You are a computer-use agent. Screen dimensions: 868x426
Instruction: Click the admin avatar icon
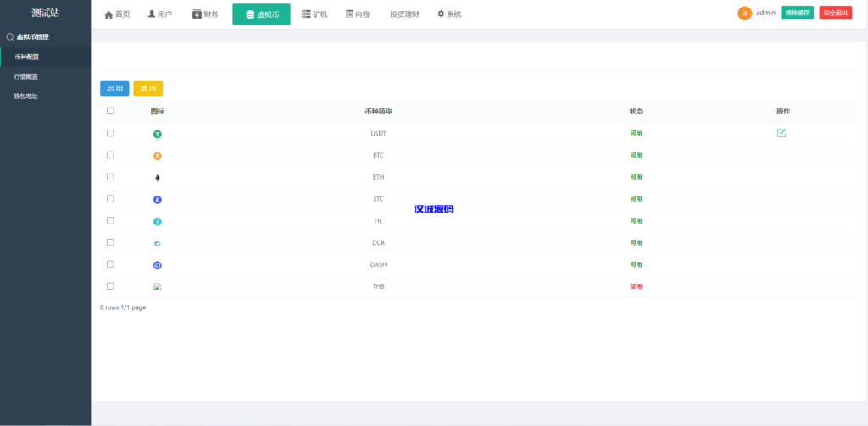pos(744,14)
